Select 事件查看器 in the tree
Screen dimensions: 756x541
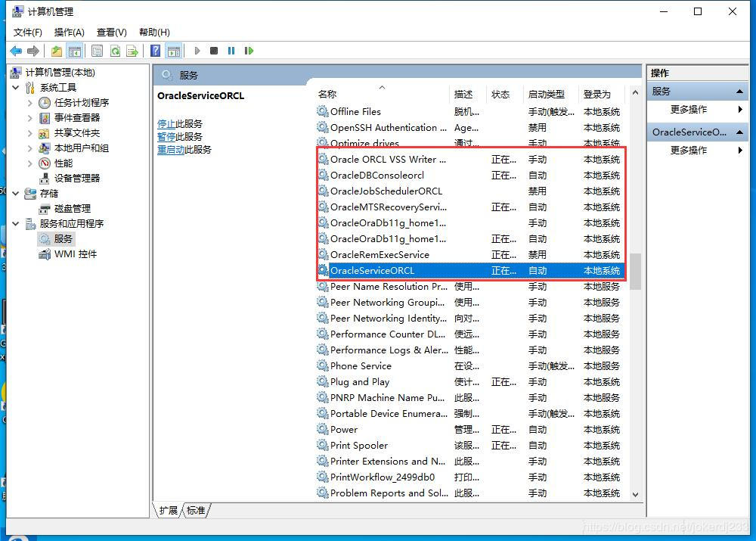[77, 118]
